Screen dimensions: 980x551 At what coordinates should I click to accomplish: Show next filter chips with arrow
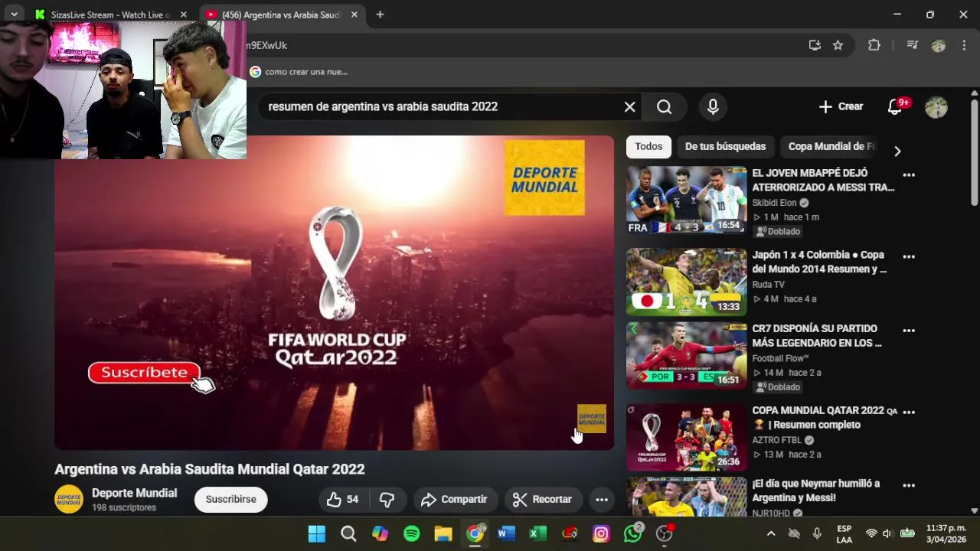coord(897,151)
